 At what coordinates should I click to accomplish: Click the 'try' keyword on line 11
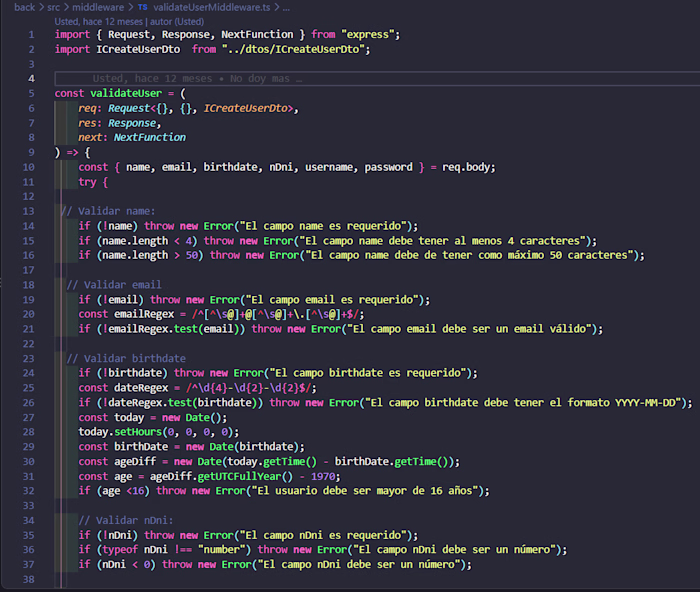(x=87, y=182)
